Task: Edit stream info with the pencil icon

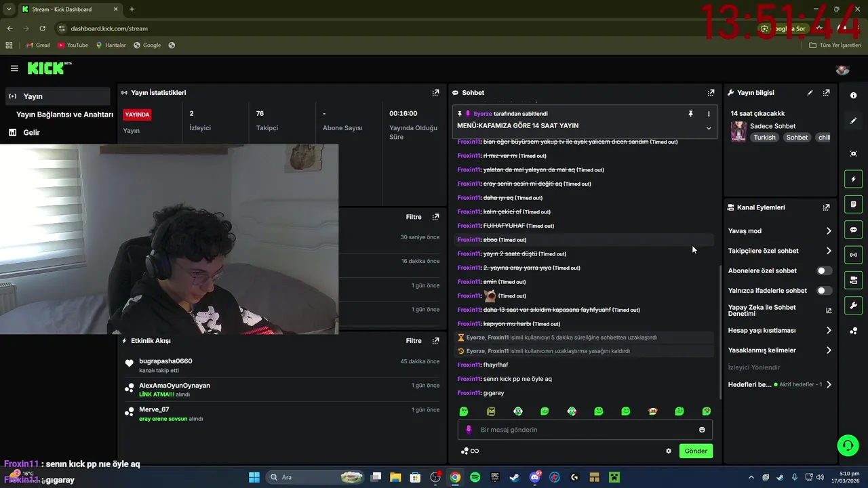Action: [810, 93]
